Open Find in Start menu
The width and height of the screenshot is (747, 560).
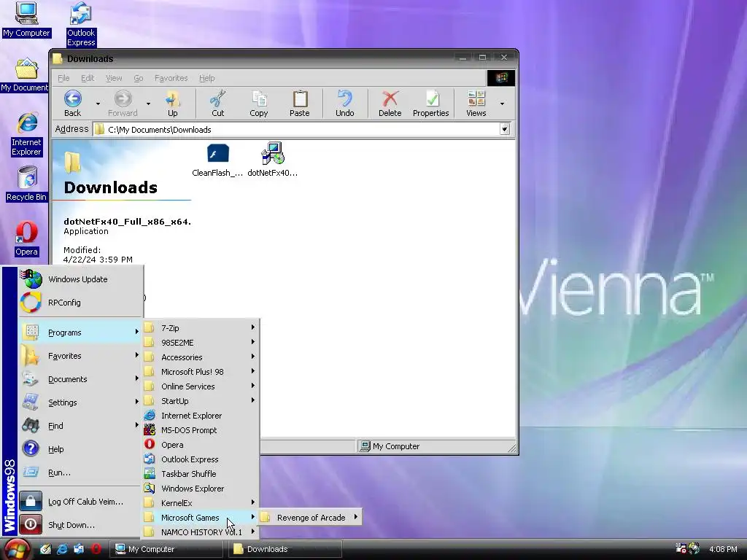81,426
